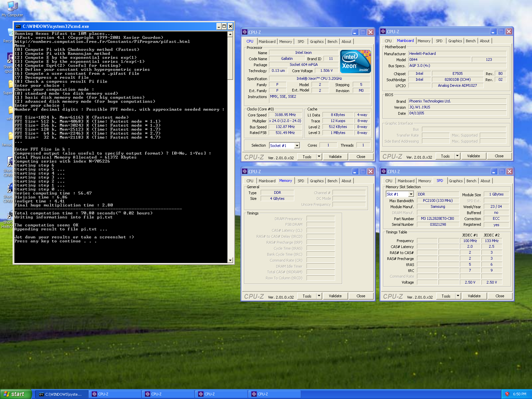Click Tools button in the Mainboard window

coord(445,156)
